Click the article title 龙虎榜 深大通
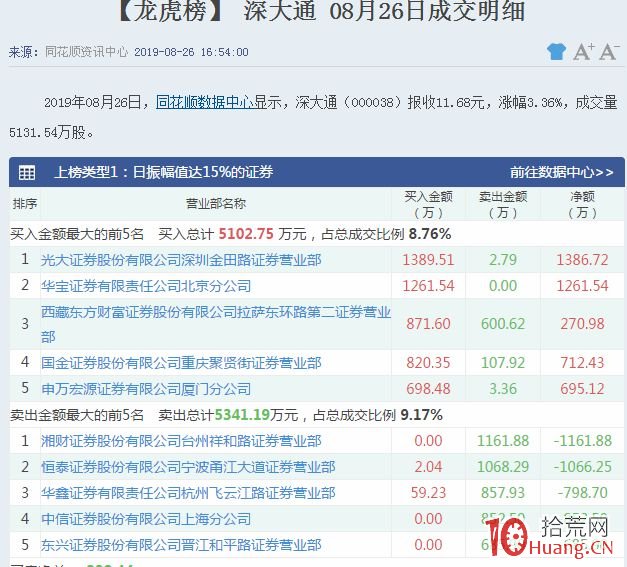Image resolution: width=627 pixels, height=567 pixels. coord(322,11)
